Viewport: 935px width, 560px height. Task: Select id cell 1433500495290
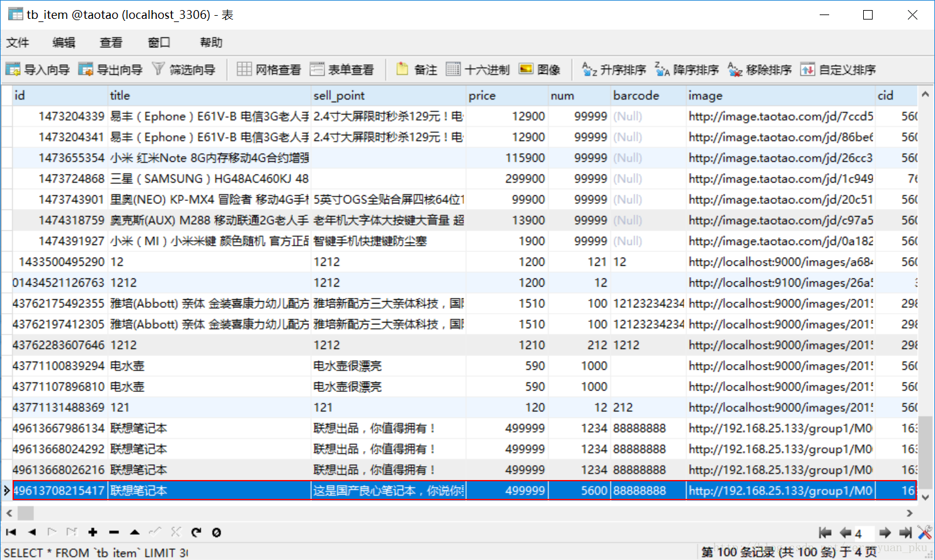click(60, 261)
